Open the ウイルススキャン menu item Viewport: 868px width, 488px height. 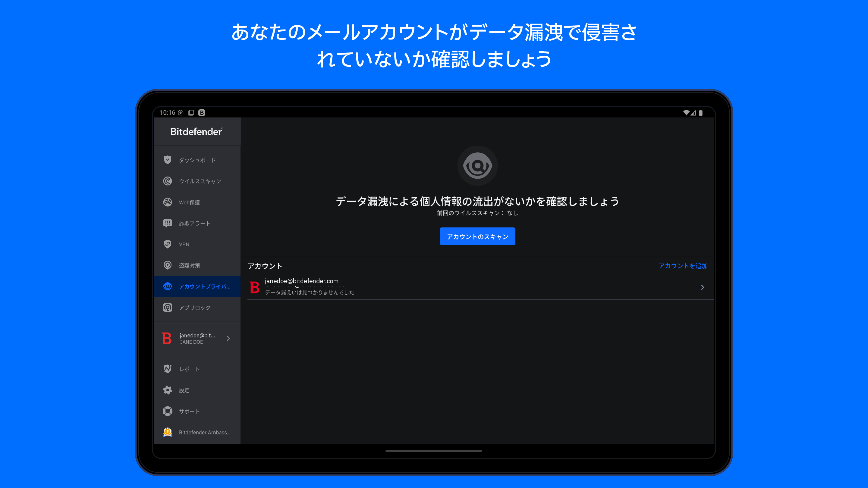point(197,181)
